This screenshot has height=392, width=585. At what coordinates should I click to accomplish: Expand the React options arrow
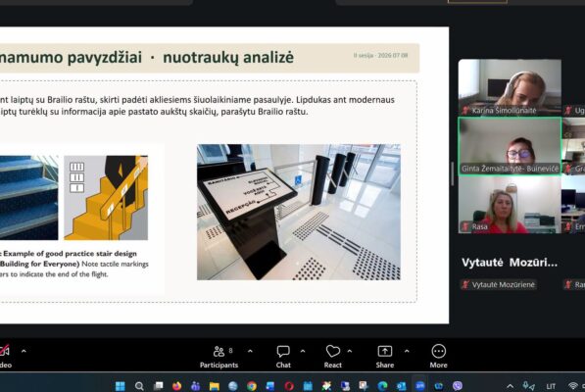click(350, 351)
